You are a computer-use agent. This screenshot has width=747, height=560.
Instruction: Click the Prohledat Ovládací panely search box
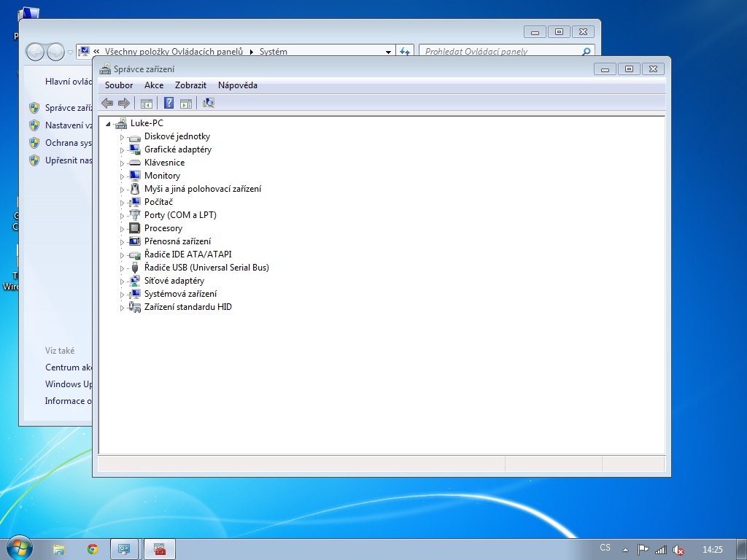coord(507,51)
